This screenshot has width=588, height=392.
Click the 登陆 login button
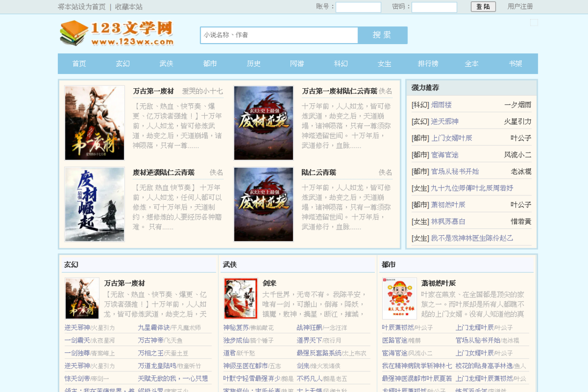pos(483,7)
